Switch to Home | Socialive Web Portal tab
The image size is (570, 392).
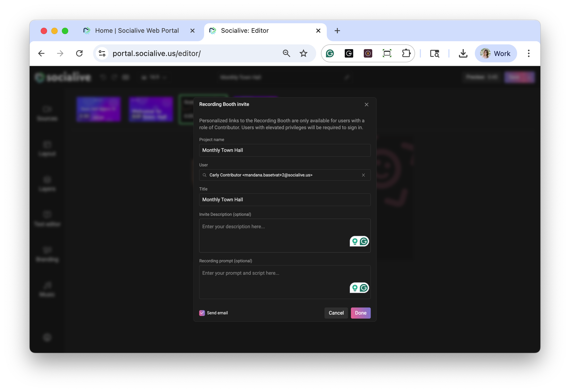pos(137,31)
